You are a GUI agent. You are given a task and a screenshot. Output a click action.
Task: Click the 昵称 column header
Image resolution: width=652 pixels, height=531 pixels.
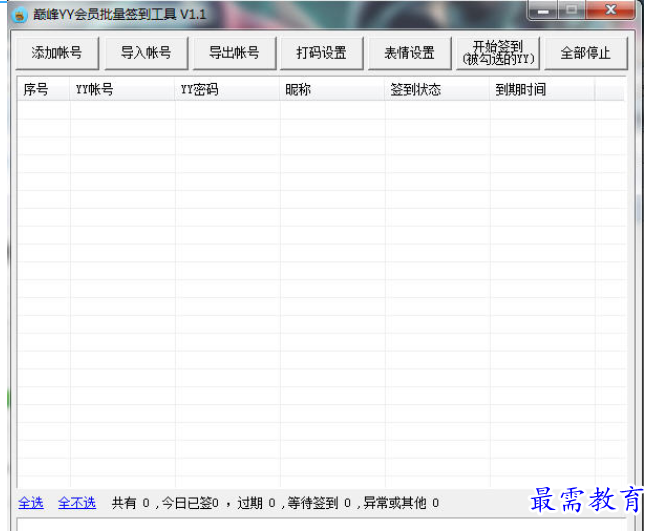(x=332, y=89)
